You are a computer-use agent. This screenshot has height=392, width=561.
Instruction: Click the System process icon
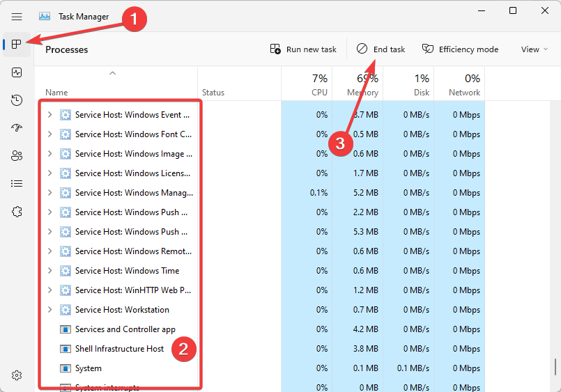point(65,368)
